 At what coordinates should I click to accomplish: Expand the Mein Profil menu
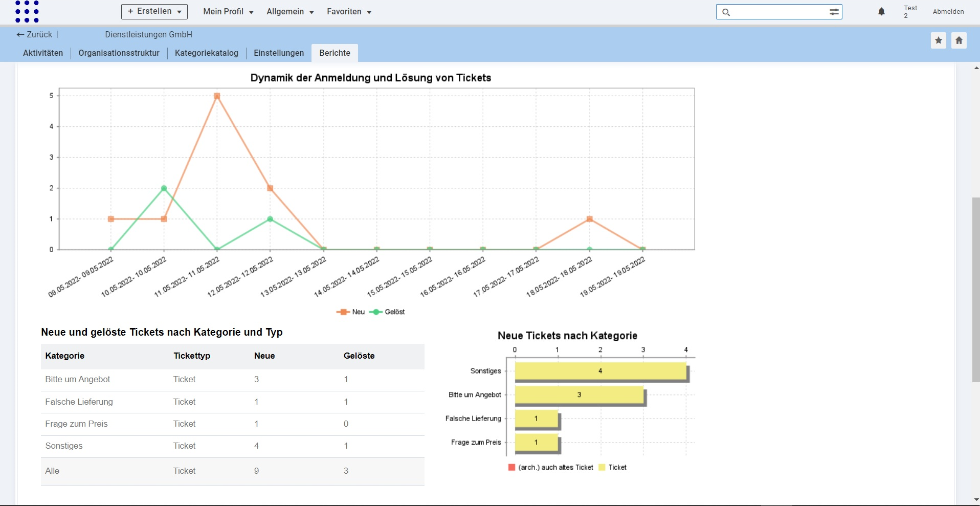[x=228, y=11]
